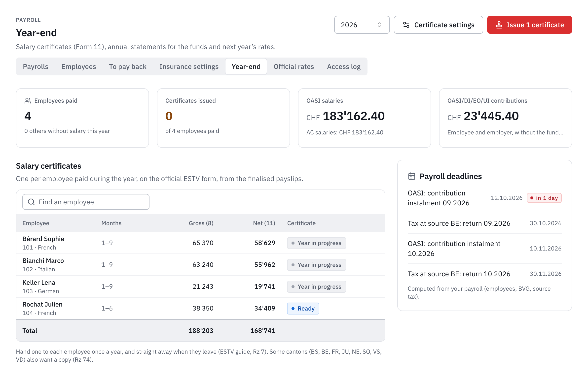The height and width of the screenshot is (377, 588).
Task: Click Year in progress badge for Bianchi Marco
Action: point(316,265)
